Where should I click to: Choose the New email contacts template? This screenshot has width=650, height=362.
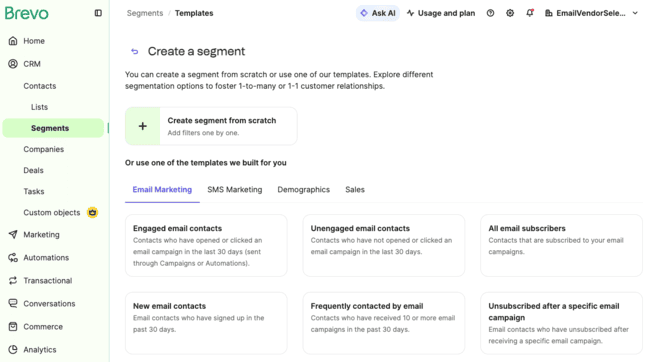coord(206,323)
